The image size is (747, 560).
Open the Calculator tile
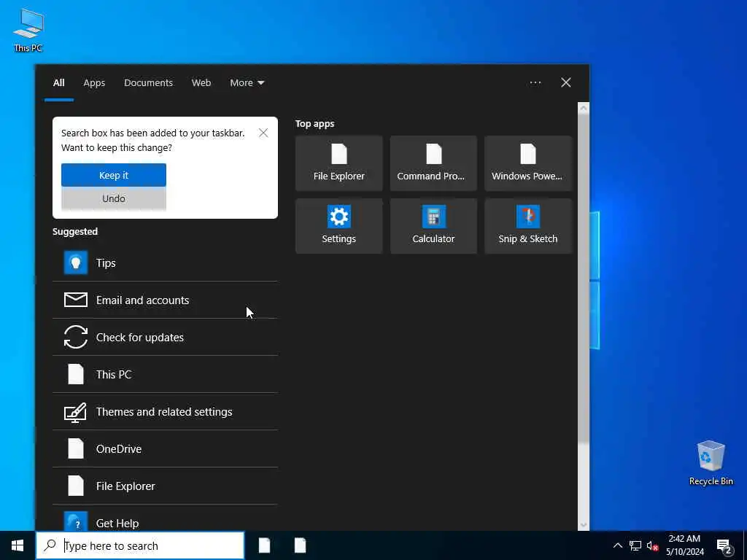[x=433, y=226]
